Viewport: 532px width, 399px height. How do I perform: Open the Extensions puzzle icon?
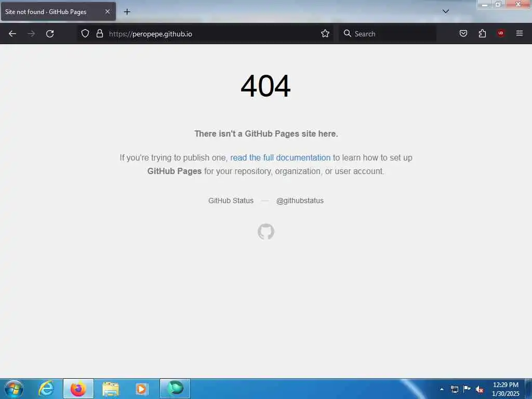[482, 33]
